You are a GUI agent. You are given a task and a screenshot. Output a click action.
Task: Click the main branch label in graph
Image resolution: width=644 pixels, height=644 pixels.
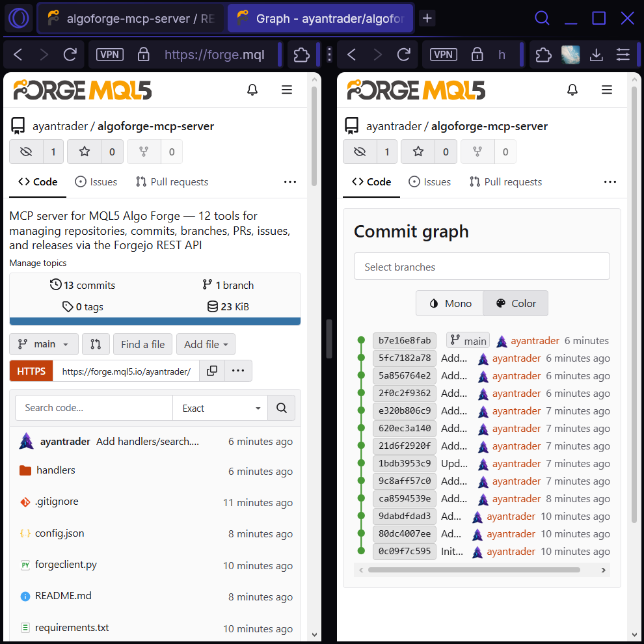(468, 340)
